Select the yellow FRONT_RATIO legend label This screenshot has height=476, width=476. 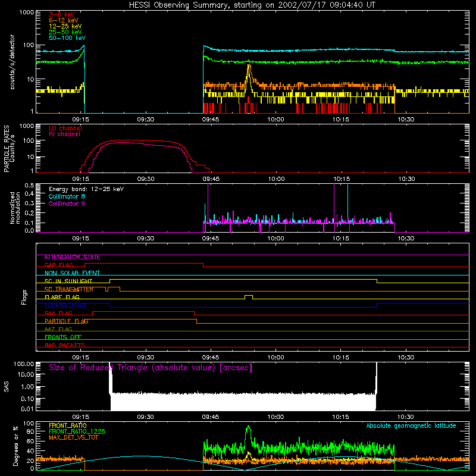[68, 425]
